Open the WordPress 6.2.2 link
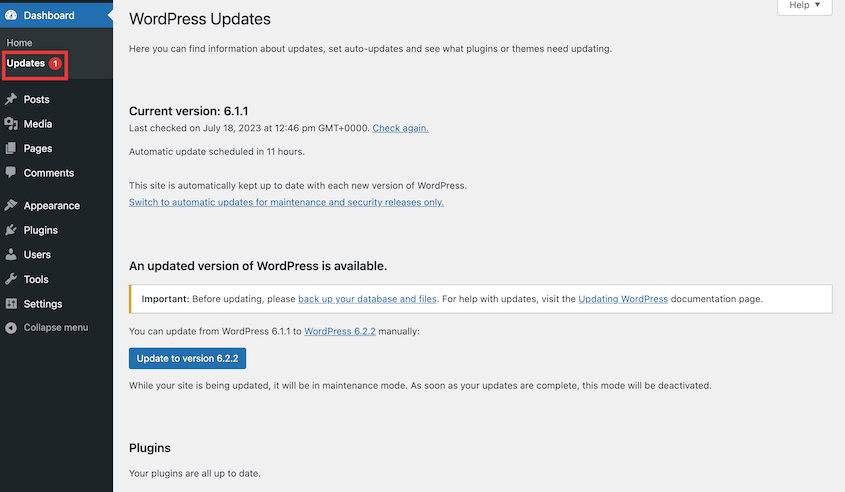 pyautogui.click(x=340, y=331)
